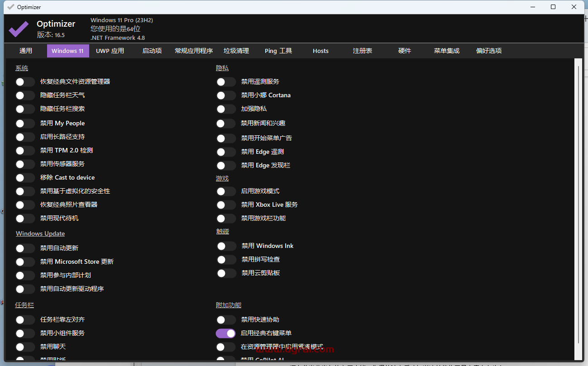The image size is (588, 366).
Task: Go to the 常规应用程序 tab
Action: point(194,51)
